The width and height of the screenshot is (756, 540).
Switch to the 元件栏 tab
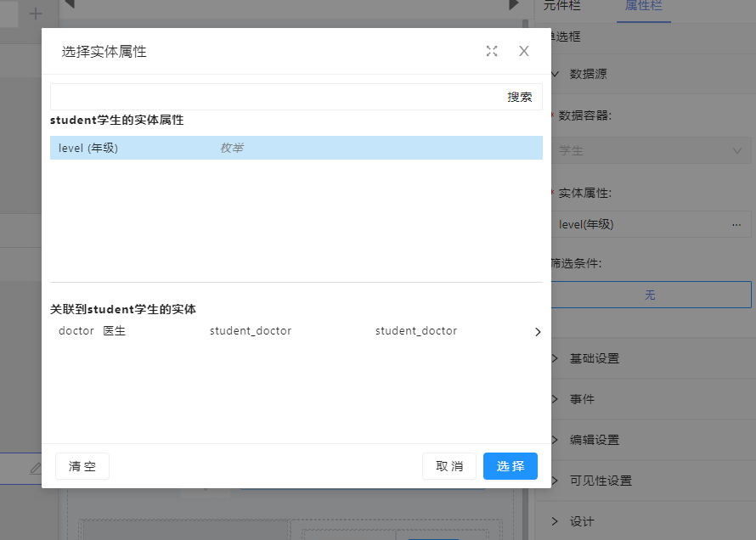[x=562, y=6]
